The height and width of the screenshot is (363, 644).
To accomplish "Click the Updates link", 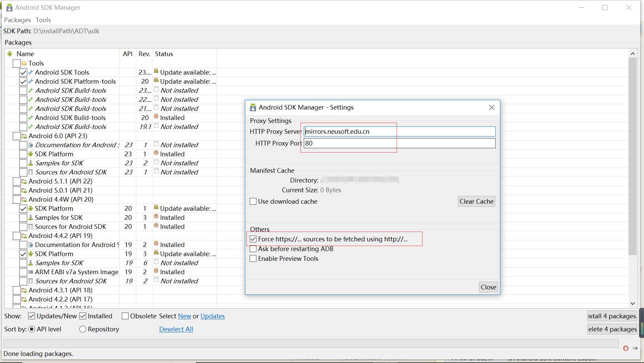I will 213,316.
